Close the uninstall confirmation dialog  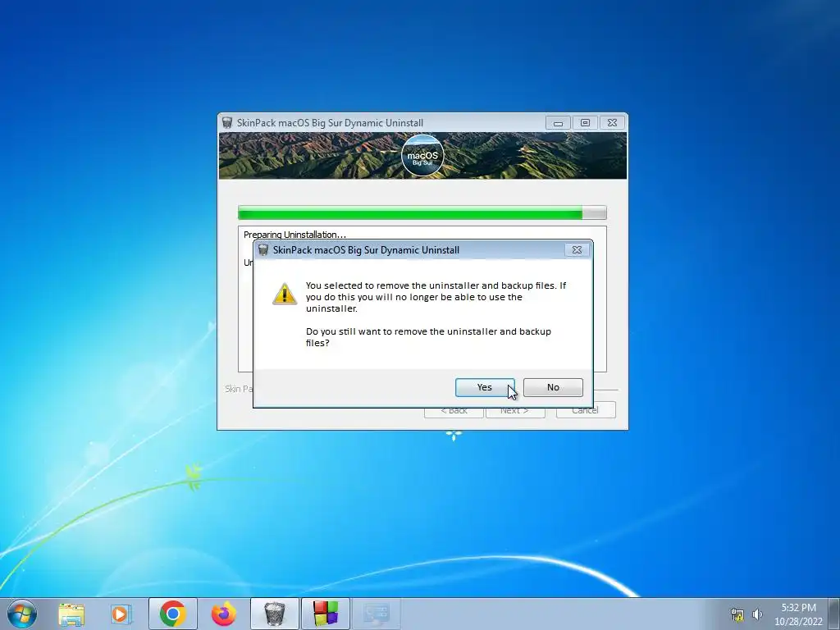(577, 249)
